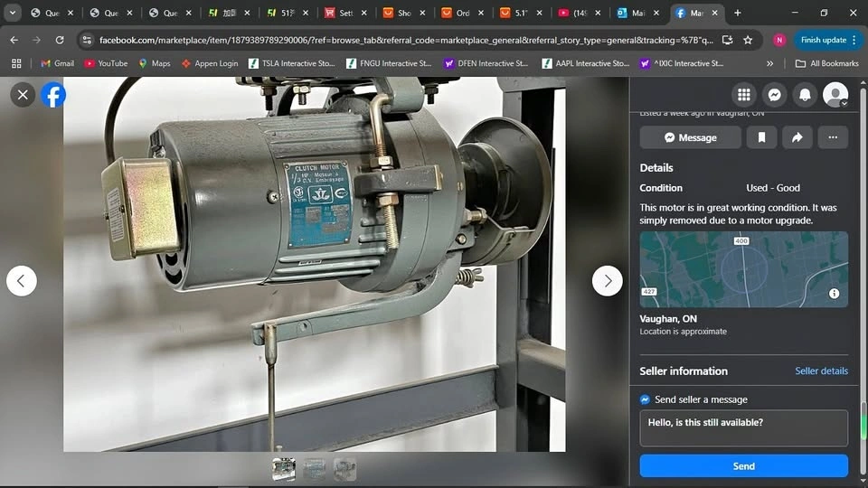Bookmark this page with the star icon
Image resolution: width=868 pixels, height=488 pixels.
tap(748, 40)
